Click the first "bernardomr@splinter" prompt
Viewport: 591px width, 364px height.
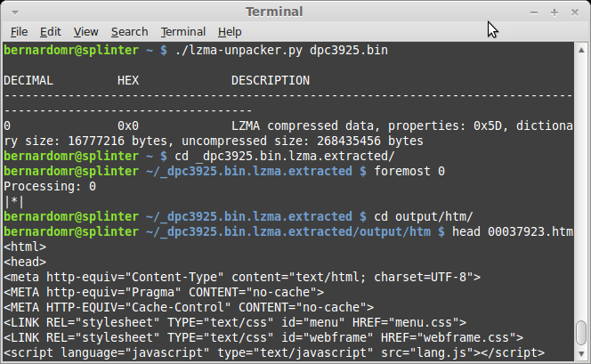tap(71, 51)
